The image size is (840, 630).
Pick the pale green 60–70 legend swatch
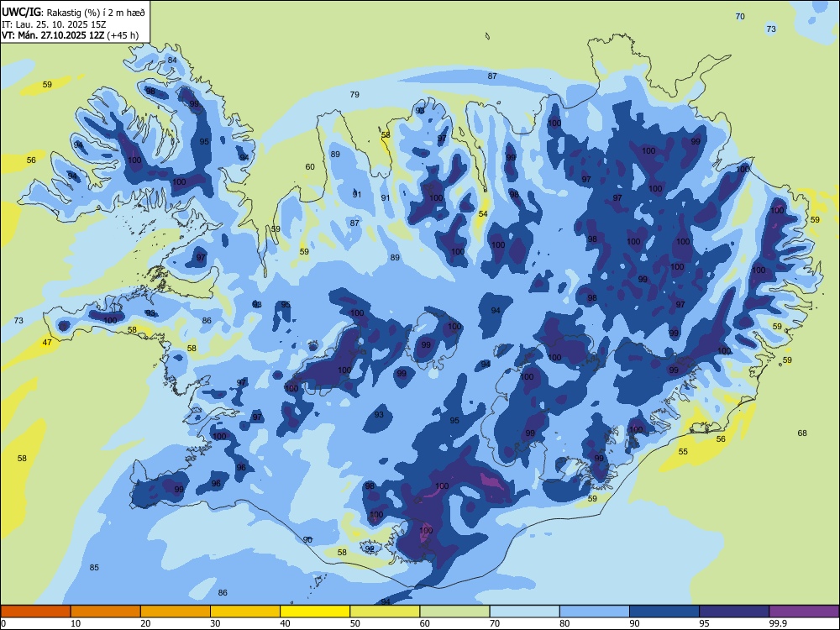(x=454, y=612)
